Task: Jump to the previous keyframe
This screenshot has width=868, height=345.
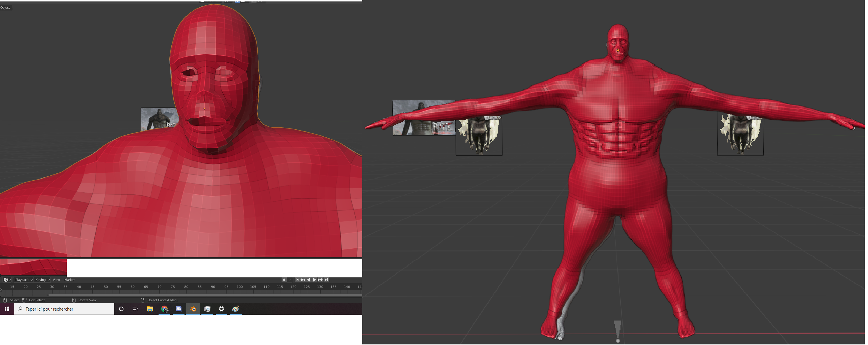Action: tap(303, 280)
